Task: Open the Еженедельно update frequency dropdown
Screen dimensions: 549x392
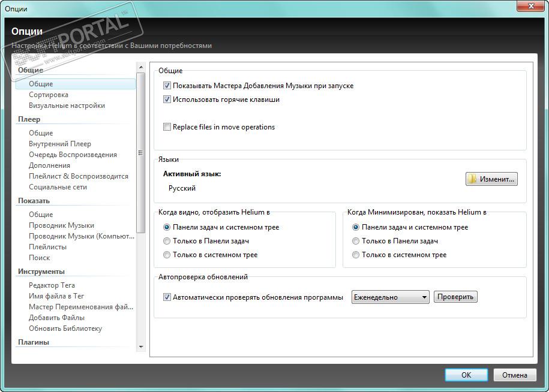Action: (391, 297)
